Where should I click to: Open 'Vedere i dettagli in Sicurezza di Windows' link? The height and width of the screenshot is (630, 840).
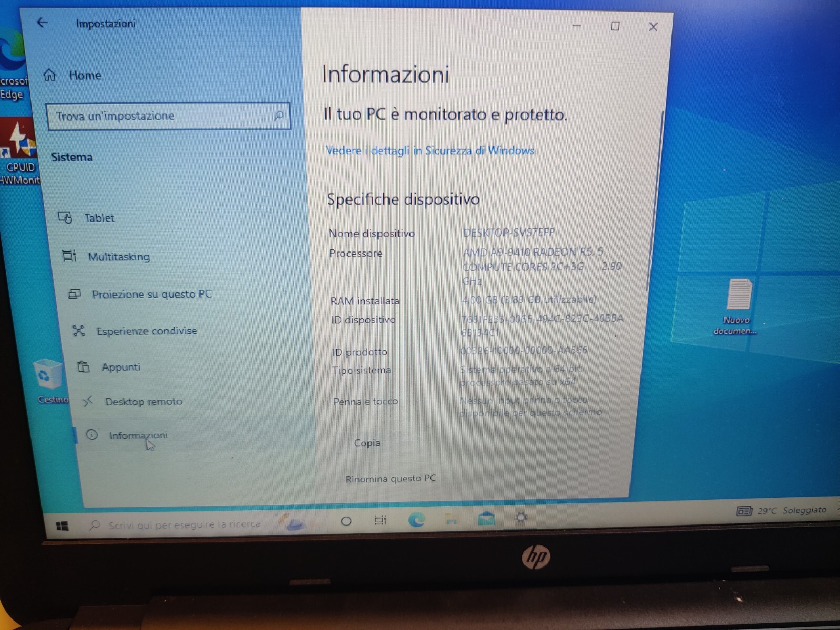430,151
